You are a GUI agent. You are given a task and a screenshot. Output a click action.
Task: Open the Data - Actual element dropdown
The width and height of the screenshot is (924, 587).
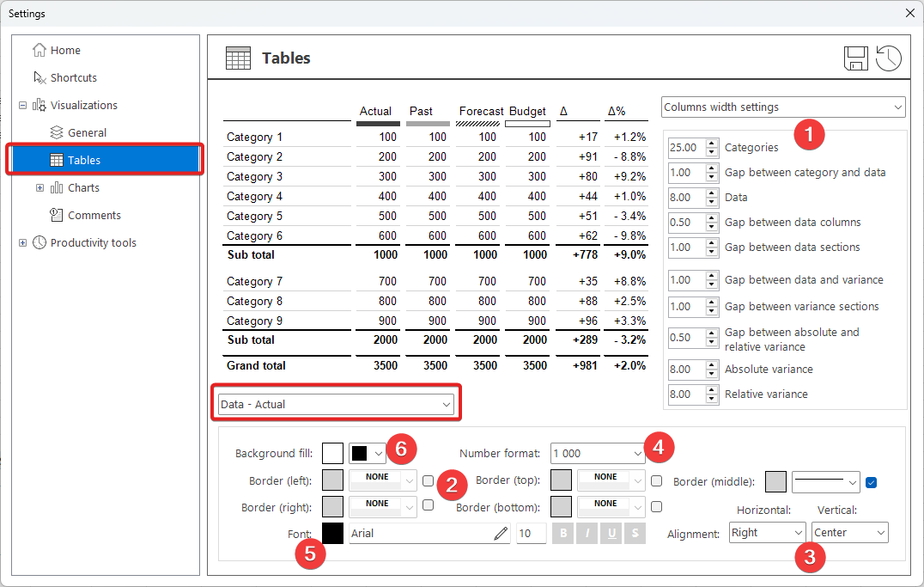(336, 404)
